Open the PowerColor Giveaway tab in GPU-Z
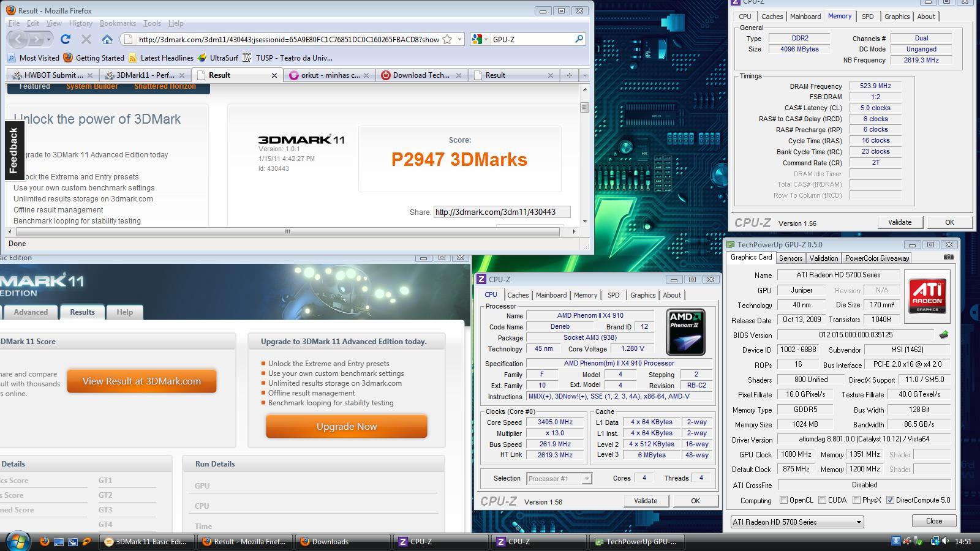Screen dimensions: 980x551 click(877, 258)
